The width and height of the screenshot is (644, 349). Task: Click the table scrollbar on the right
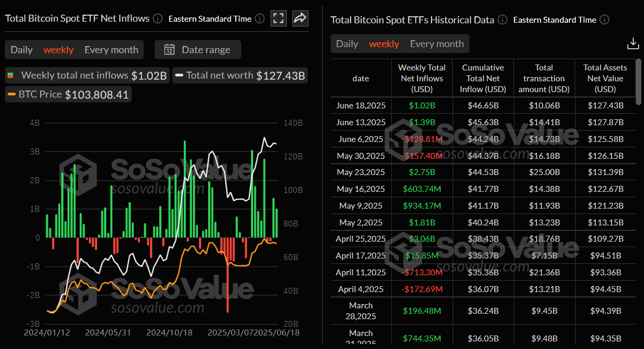640,81
